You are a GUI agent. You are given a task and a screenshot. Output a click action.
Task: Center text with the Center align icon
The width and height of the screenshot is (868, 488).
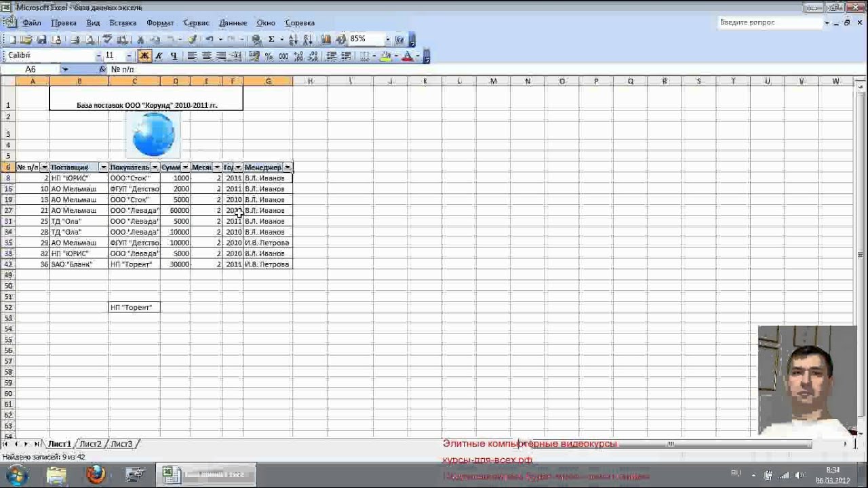tap(206, 56)
